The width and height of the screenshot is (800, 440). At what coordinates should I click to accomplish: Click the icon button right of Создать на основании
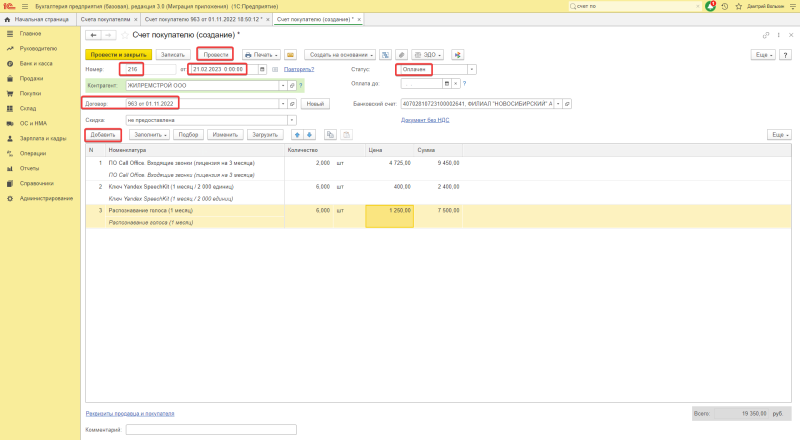[x=385, y=55]
